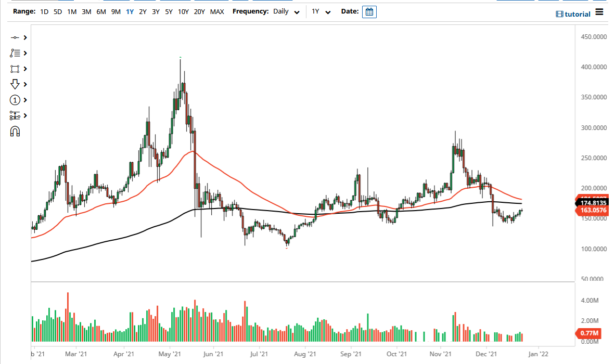Toggle the magnet snap tool
This screenshot has height=364, width=615.
[x=14, y=131]
